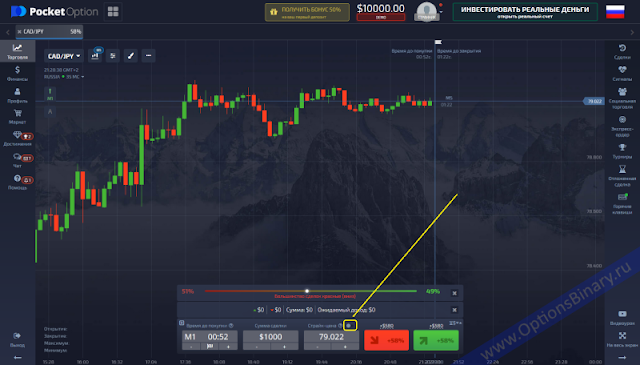This screenshot has width=640, height=365.
Task: Click purchase time help question icon
Action: pyautogui.click(x=231, y=325)
